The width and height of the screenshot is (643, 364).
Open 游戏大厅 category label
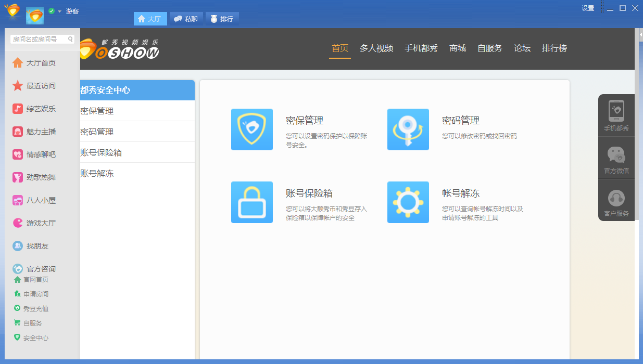click(41, 223)
